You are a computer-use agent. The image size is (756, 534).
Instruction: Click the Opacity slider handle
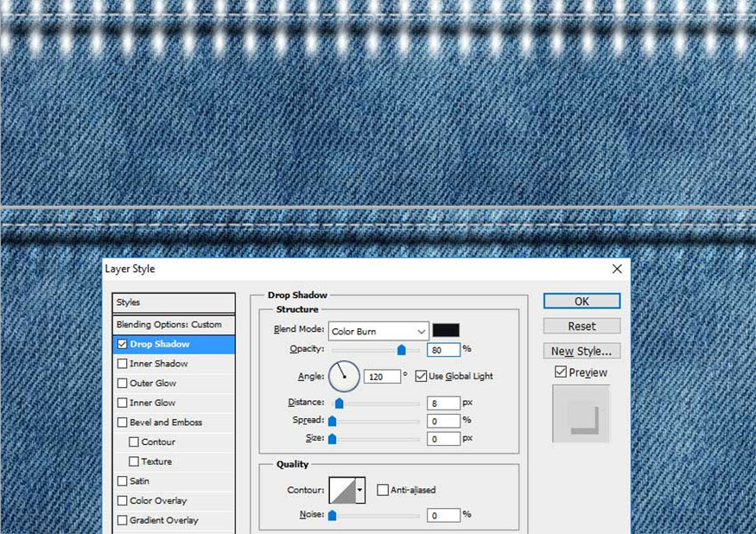401,350
